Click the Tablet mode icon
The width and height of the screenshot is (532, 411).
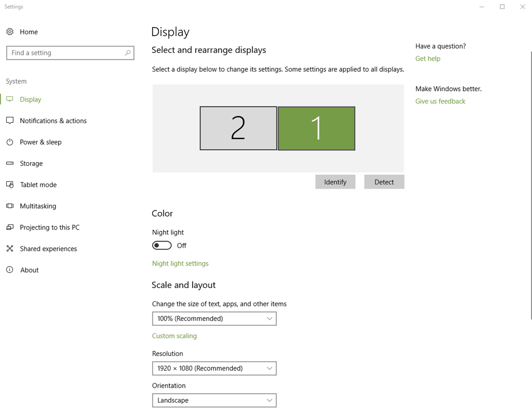(10, 184)
